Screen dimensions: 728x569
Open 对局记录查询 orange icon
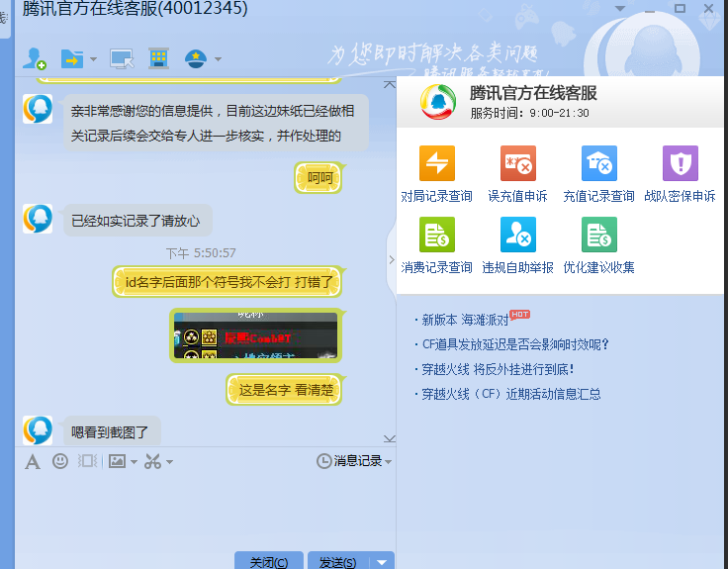click(x=437, y=163)
